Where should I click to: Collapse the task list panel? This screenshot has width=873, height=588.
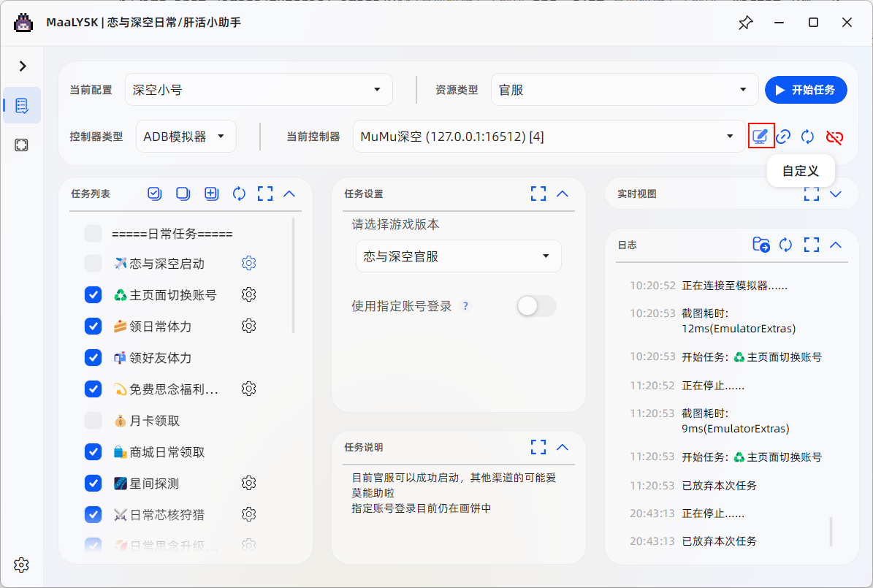coord(289,194)
